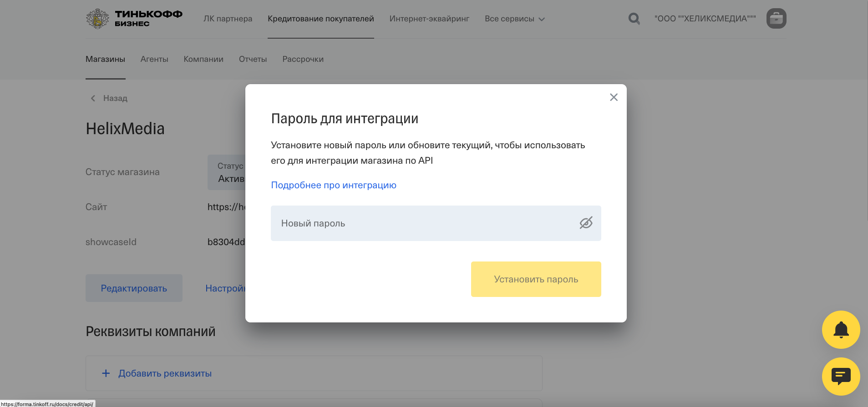
Task: Click the Tinkoff Business logo
Action: click(134, 19)
